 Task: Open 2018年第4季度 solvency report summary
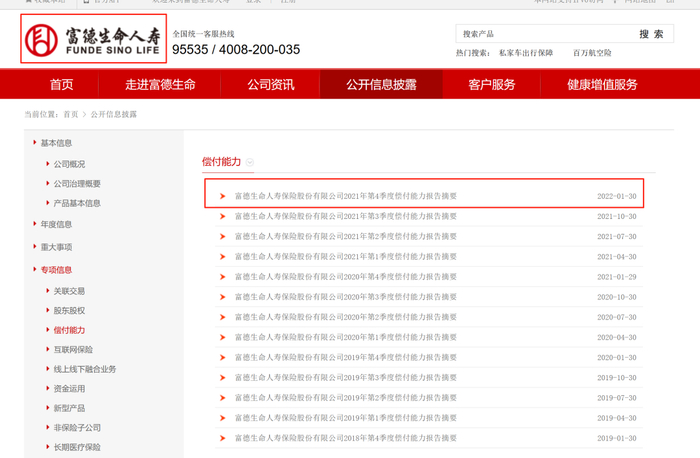click(346, 438)
